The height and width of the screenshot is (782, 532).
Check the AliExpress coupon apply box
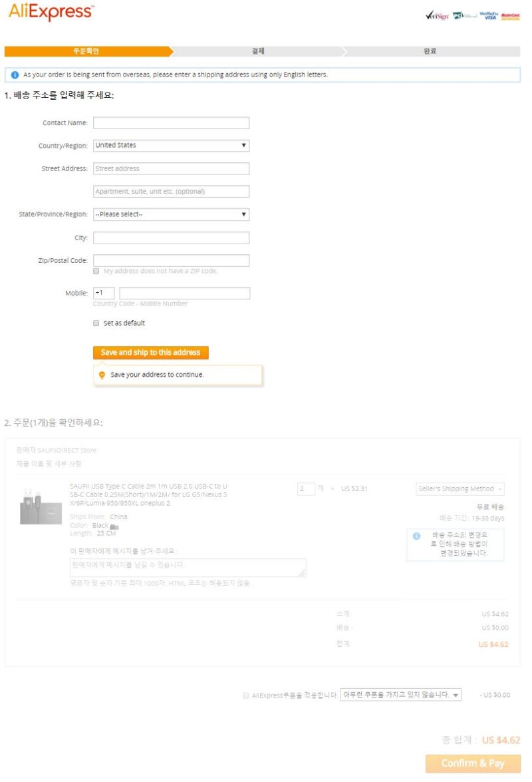point(245,694)
